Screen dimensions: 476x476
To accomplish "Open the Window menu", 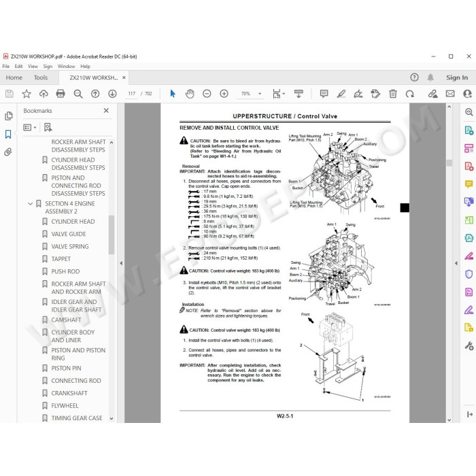I will [66, 66].
